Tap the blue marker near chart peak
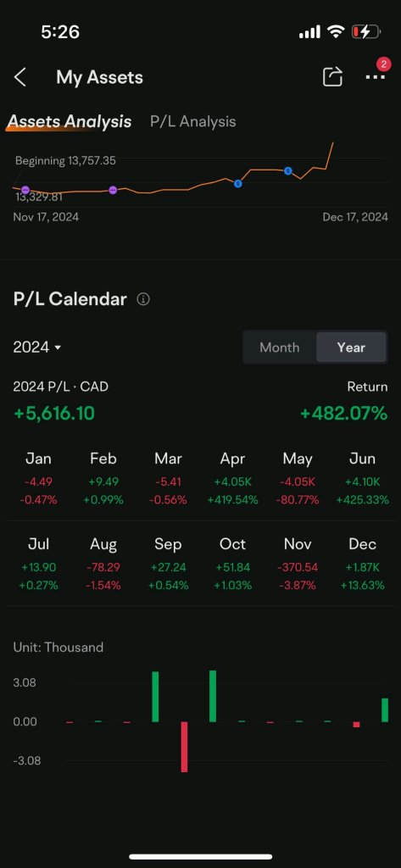Image resolution: width=401 pixels, height=868 pixels. click(x=288, y=171)
